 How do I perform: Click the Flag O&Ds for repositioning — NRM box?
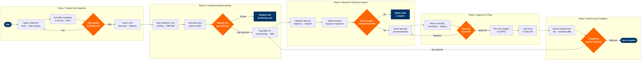(x=265, y=33)
